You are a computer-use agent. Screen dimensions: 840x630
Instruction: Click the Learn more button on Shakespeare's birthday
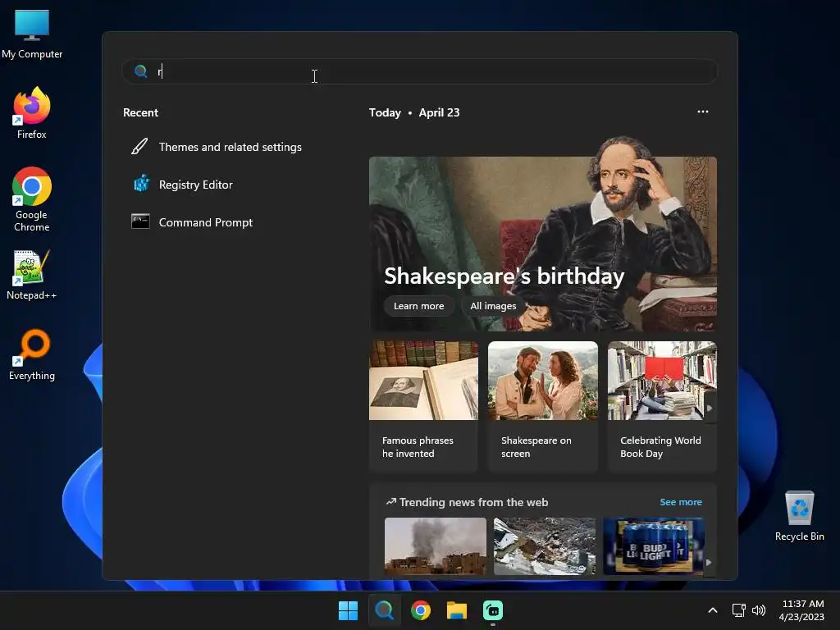[419, 306]
